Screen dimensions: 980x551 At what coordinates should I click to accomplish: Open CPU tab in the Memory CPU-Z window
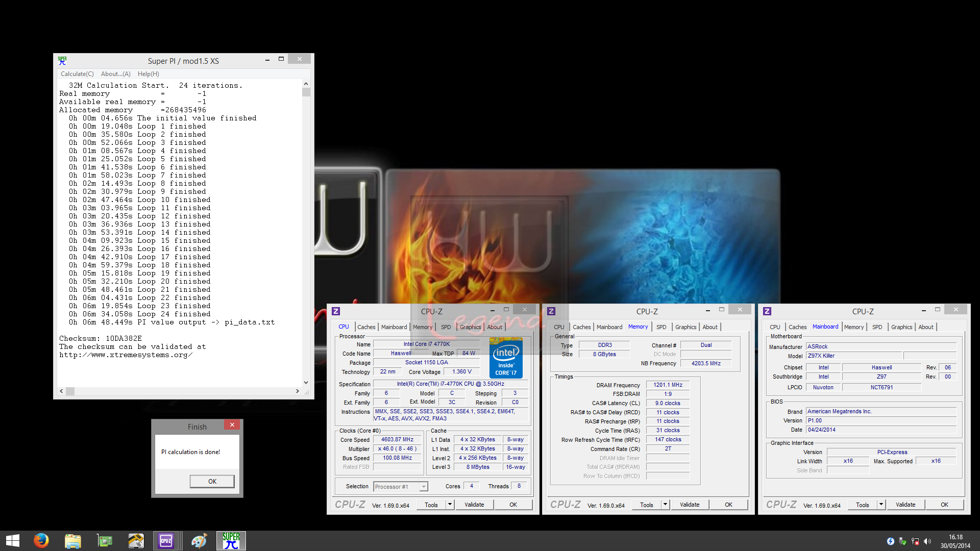point(559,327)
